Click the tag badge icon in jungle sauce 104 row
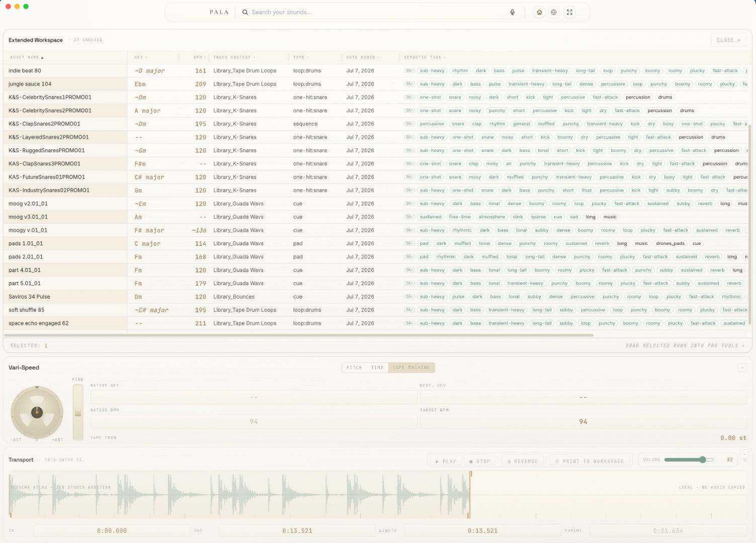756x543 pixels. [x=409, y=84]
